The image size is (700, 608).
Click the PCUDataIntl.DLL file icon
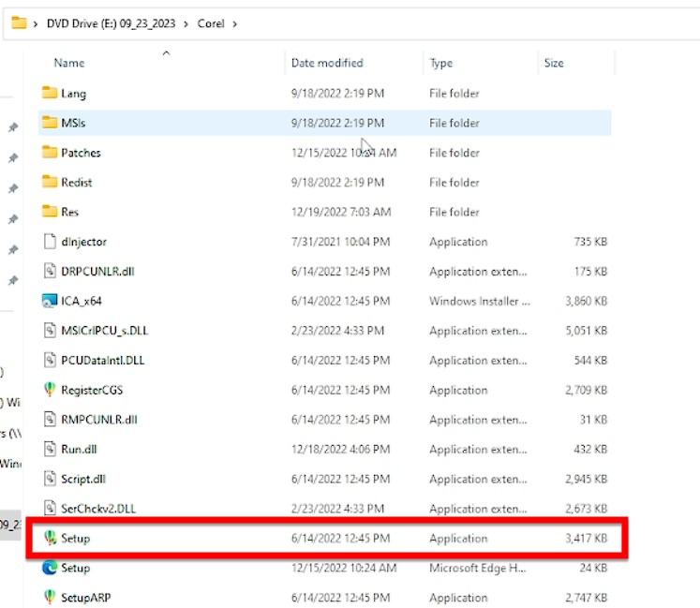[x=50, y=360]
